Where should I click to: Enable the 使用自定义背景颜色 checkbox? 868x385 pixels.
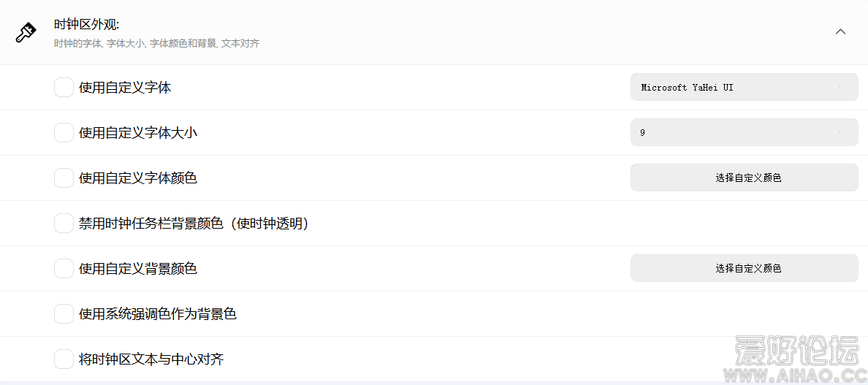point(64,269)
